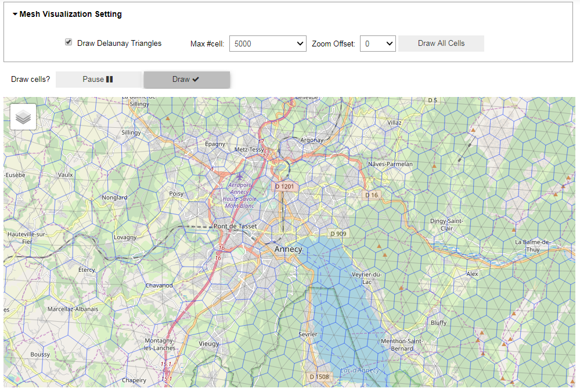Click the Dingy-Saint-Clair label

tap(446, 224)
